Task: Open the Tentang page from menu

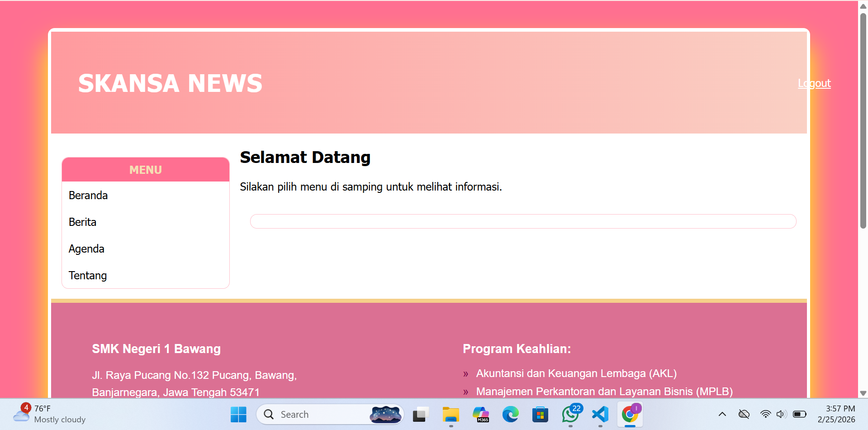Action: click(x=88, y=276)
